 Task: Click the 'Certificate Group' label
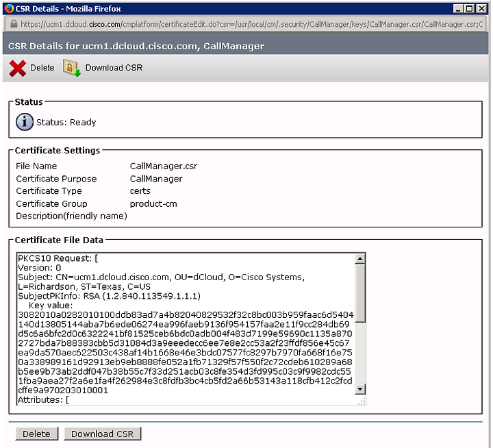click(x=51, y=204)
